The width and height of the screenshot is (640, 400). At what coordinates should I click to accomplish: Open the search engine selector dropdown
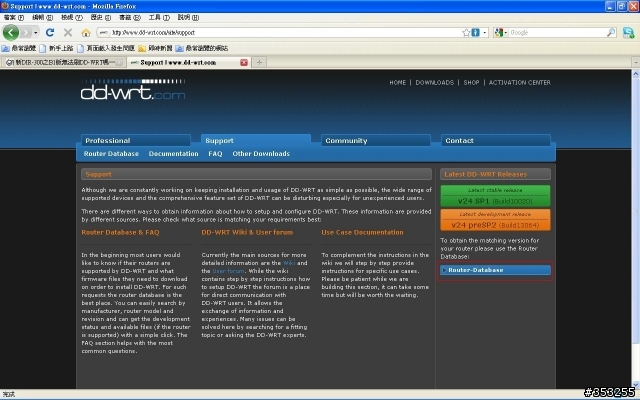501,33
